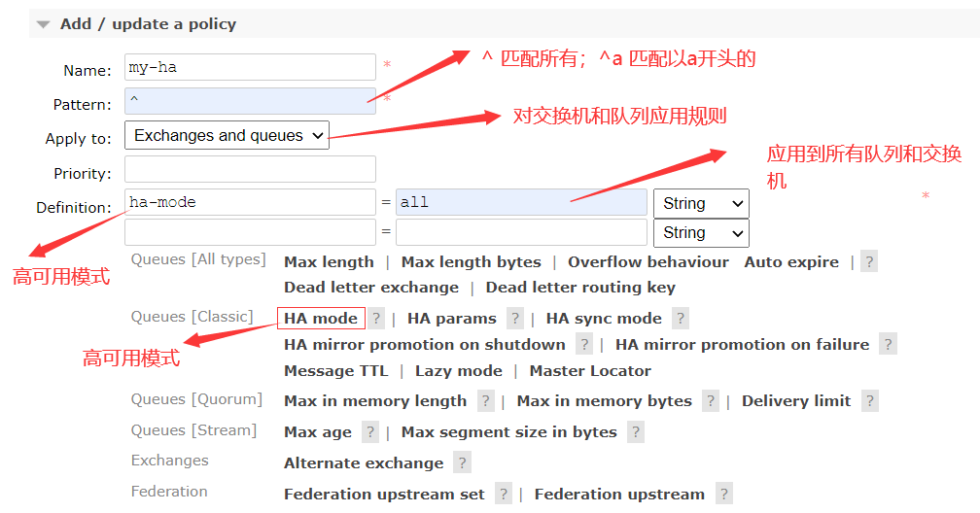Click the help icon next to HA mode
Screen dimensions: 980x513
377,319
